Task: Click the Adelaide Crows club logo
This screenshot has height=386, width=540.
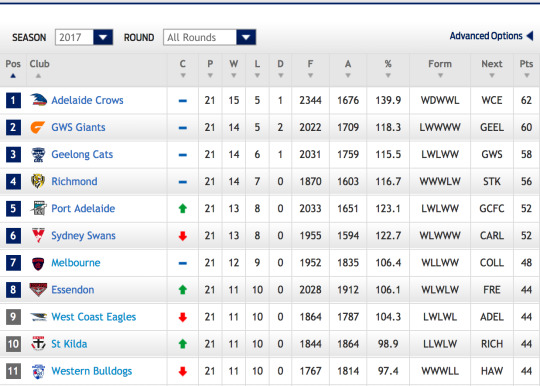Action: click(x=38, y=100)
